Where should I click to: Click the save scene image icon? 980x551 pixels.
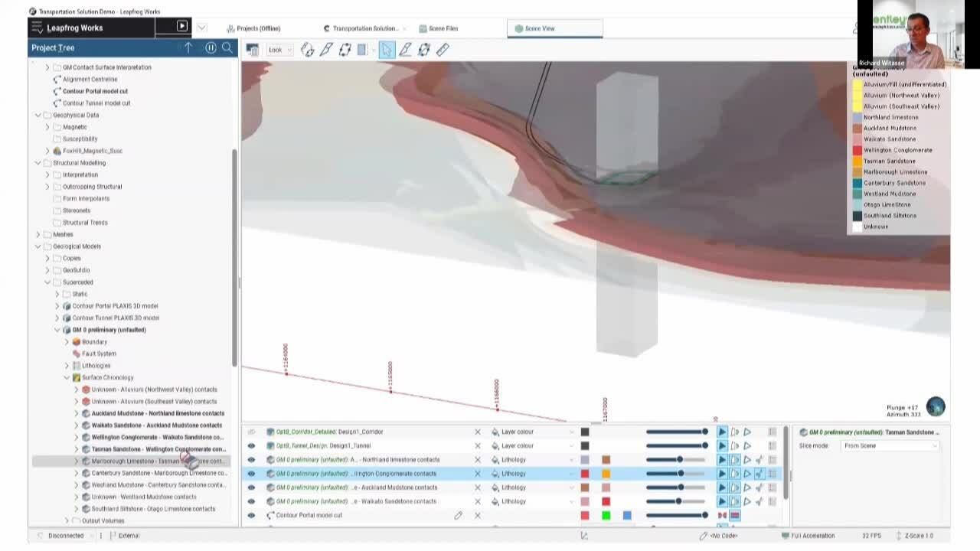click(x=252, y=50)
